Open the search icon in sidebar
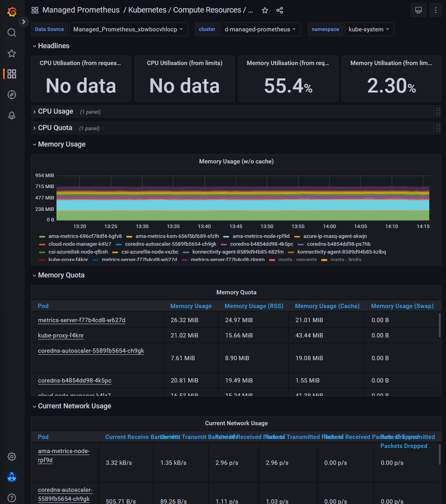The width and height of the screenshot is (446, 504). [12, 33]
